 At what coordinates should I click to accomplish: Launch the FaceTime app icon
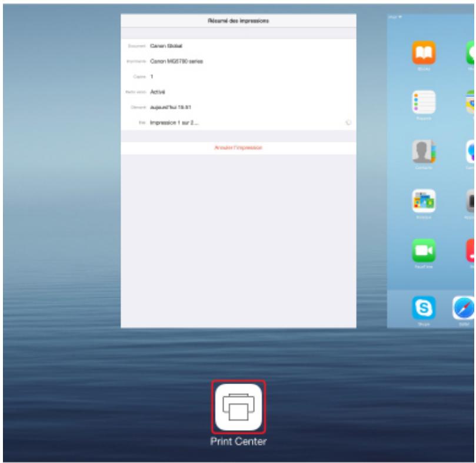click(x=424, y=251)
